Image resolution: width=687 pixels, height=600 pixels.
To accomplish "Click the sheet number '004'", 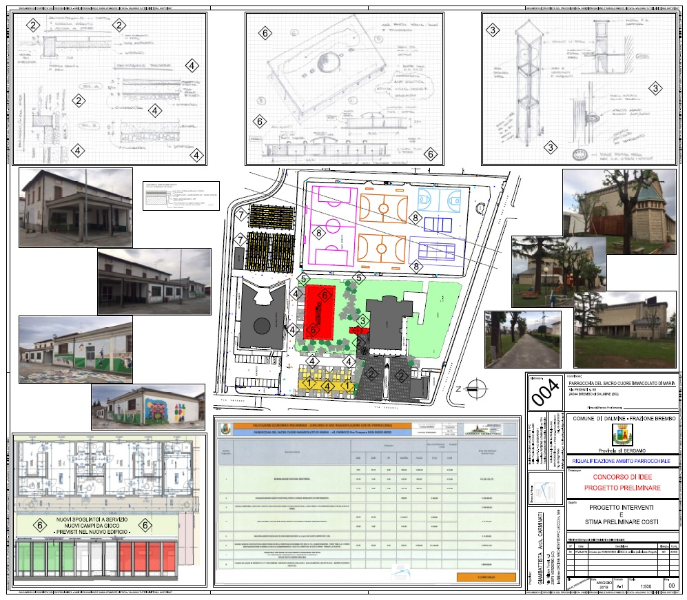I will click(545, 392).
